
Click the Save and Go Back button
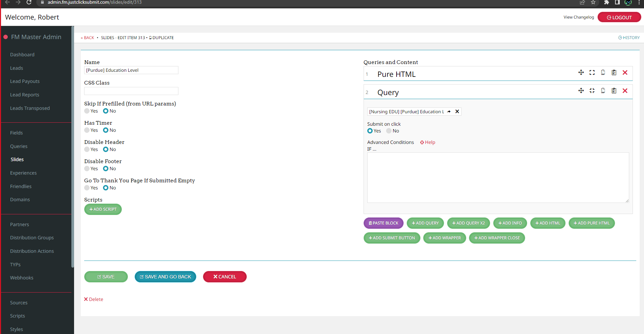[x=165, y=277]
